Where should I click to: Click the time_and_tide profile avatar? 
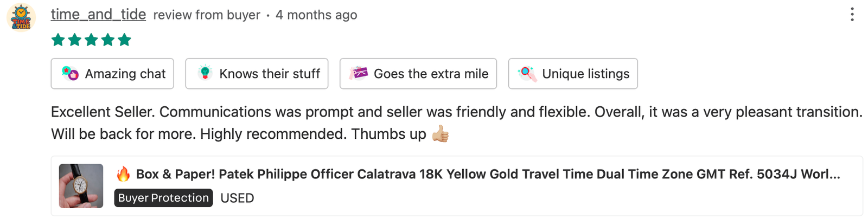[x=21, y=17]
